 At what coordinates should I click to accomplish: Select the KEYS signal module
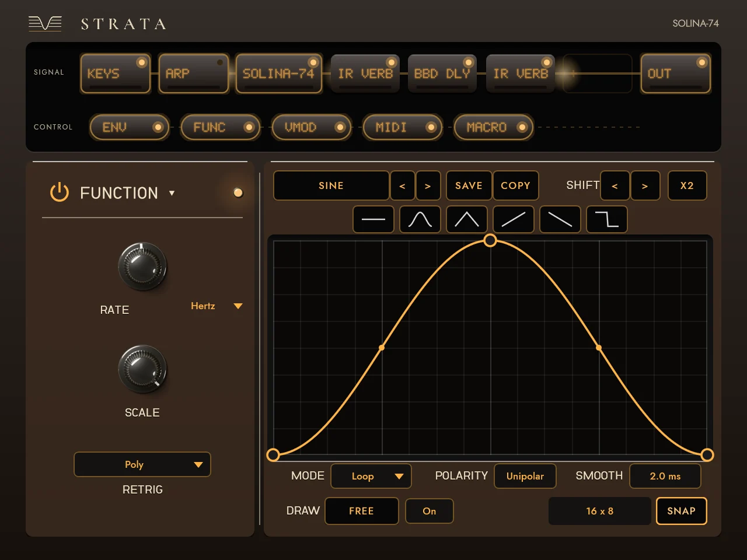pos(116,73)
